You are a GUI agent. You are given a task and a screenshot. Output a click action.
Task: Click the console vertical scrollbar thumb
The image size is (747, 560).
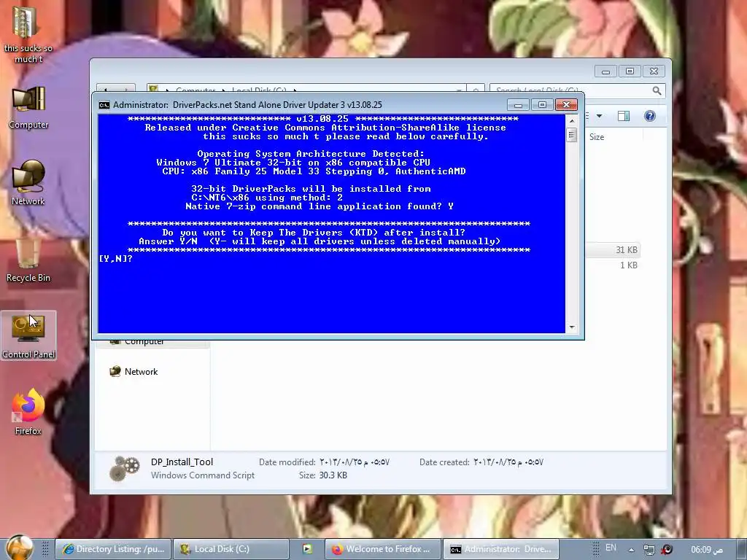tap(572, 135)
